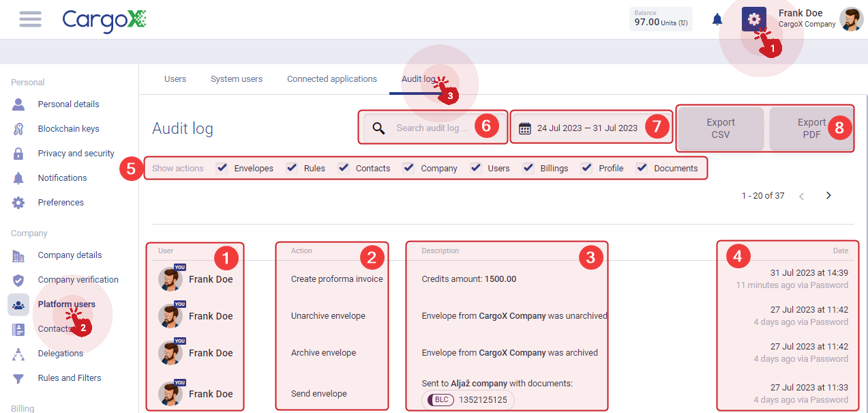This screenshot has width=868, height=413.
Task: Click the calendar icon in date range
Action: tap(524, 128)
